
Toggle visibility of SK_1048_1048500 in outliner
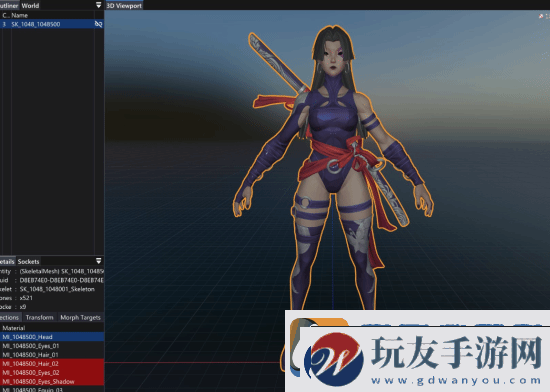pyautogui.click(x=98, y=24)
